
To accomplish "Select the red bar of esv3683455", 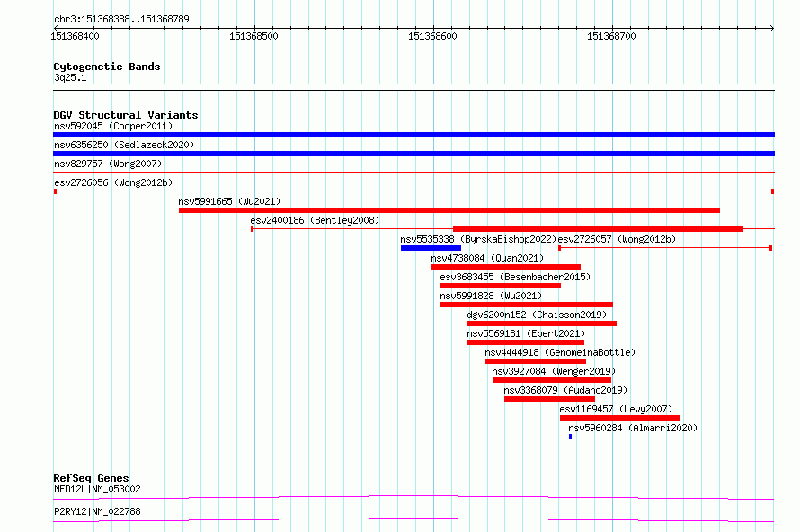I will point(501,286).
